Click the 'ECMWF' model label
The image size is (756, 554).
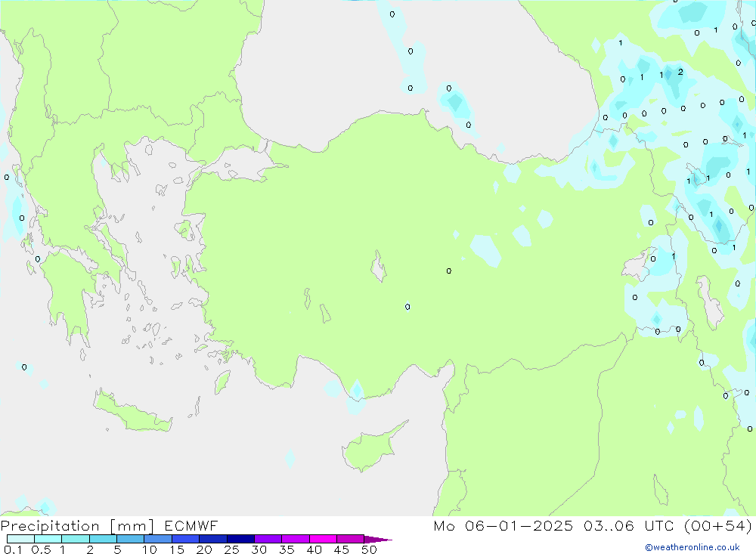pos(191,526)
